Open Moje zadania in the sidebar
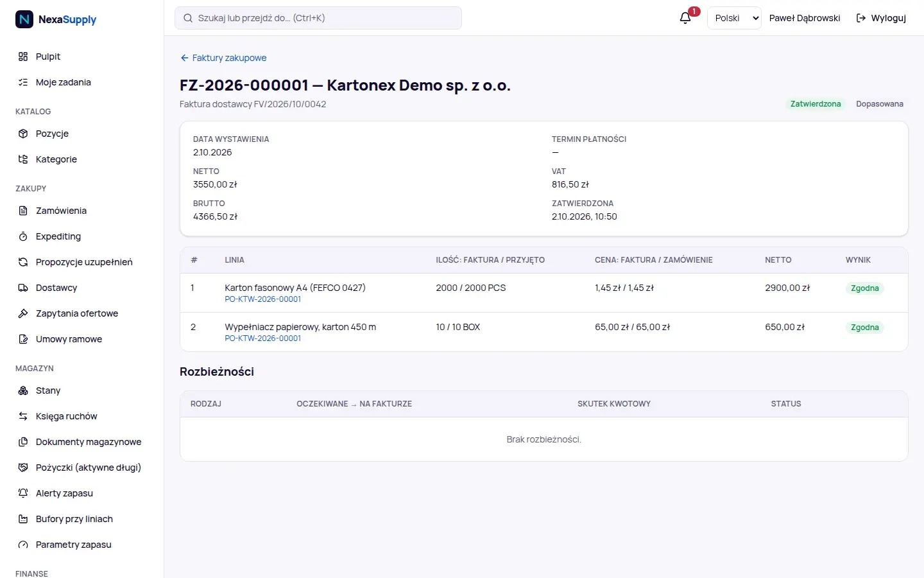 click(x=82, y=82)
